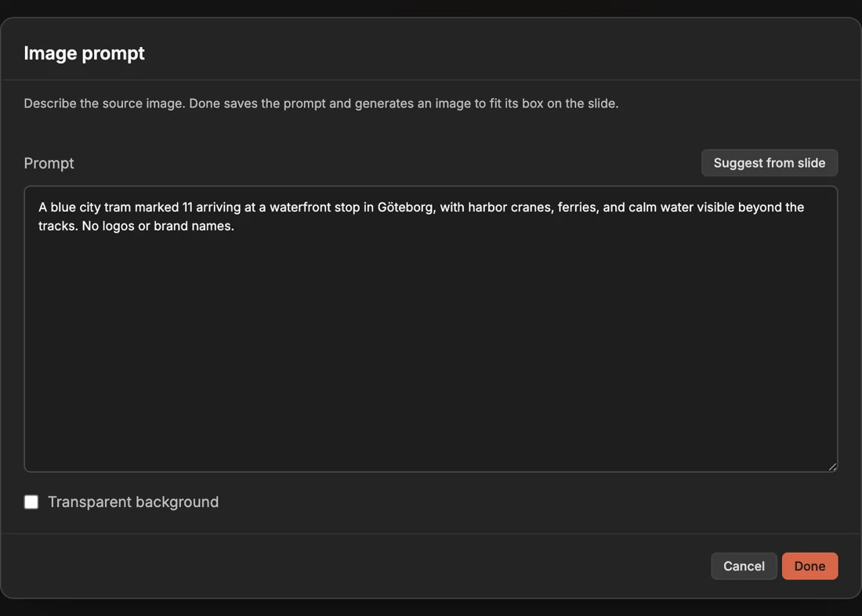The width and height of the screenshot is (862, 616).
Task: Confirm the prompt with Done
Action: coord(809,566)
